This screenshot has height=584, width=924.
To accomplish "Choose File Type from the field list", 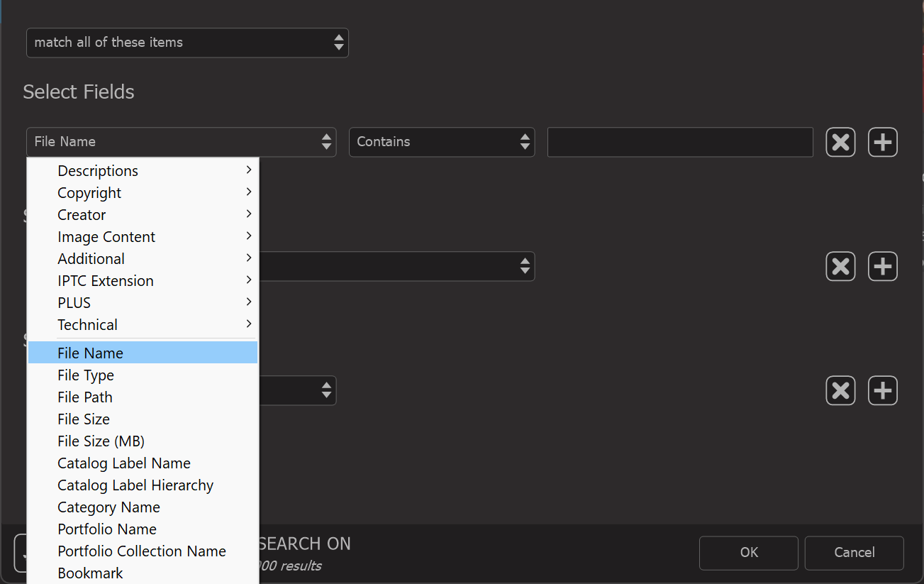I will (143, 375).
